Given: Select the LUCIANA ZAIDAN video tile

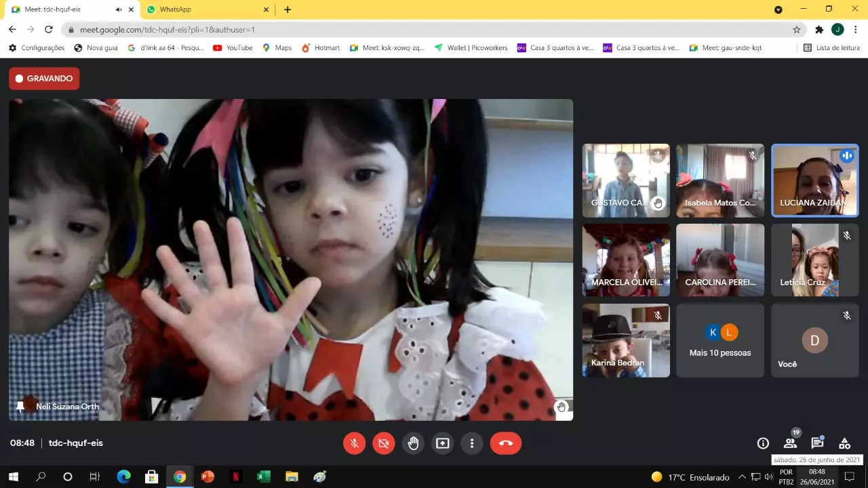Looking at the screenshot, I should [814, 180].
